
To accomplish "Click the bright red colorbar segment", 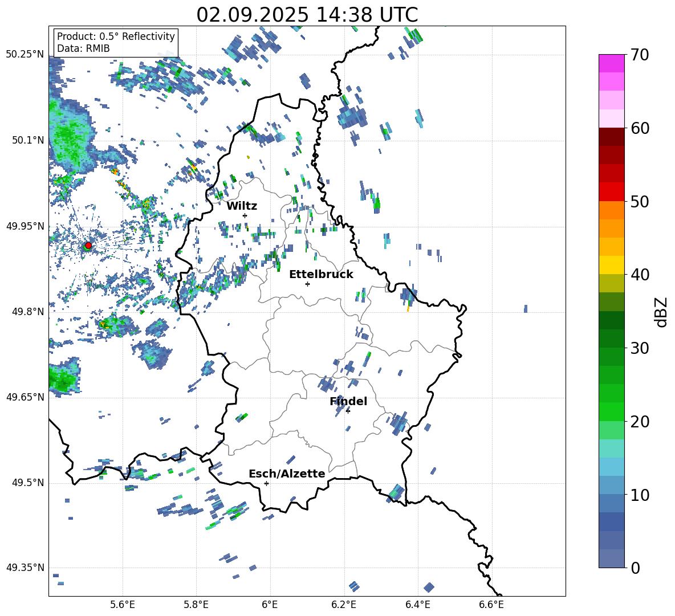I will (x=612, y=192).
